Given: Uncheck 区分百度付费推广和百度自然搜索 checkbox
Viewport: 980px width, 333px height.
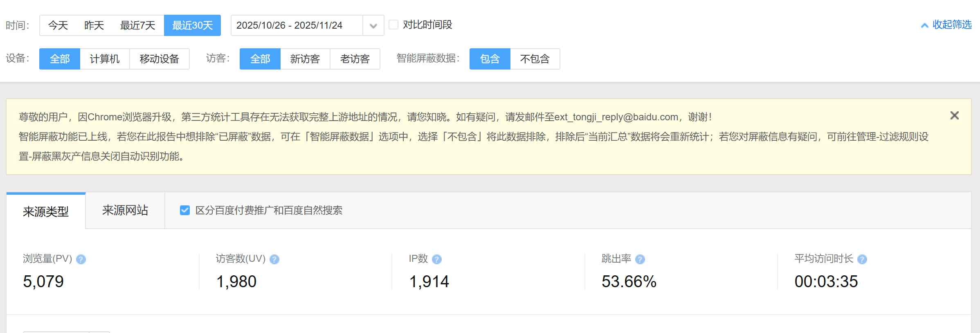Looking at the screenshot, I should pos(185,210).
